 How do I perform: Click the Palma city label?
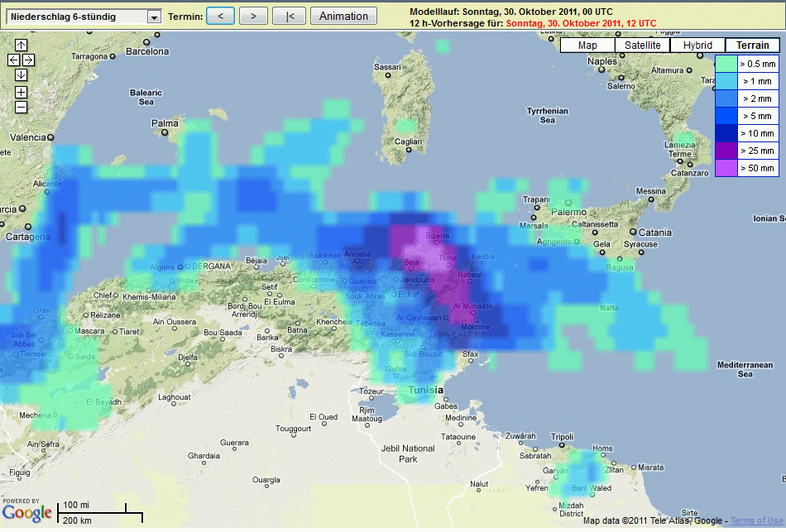coord(165,122)
